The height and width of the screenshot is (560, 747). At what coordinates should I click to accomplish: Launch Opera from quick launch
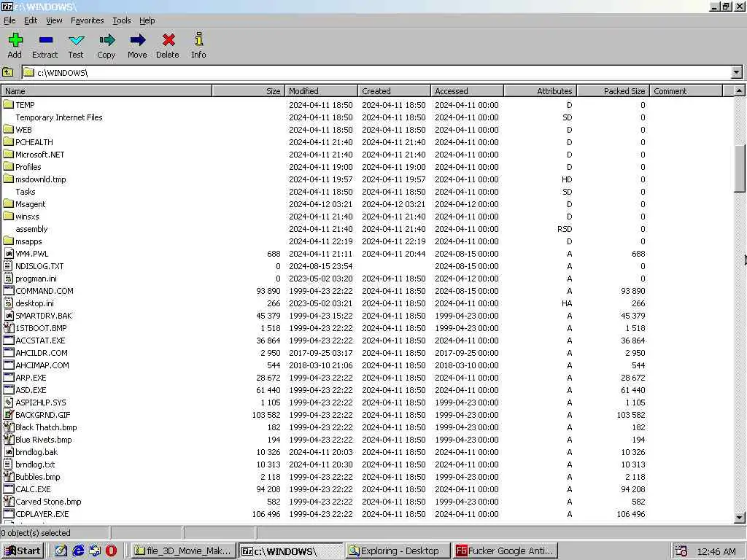click(112, 551)
